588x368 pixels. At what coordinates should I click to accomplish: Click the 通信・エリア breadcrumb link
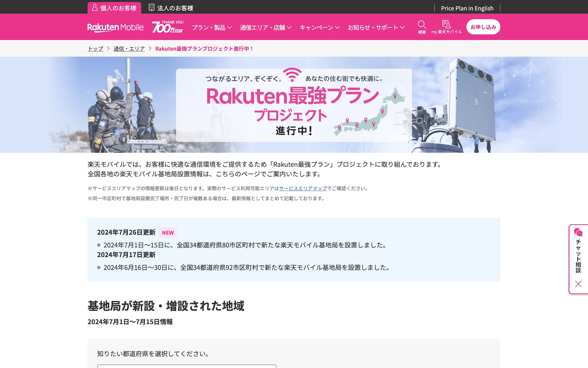tap(129, 49)
